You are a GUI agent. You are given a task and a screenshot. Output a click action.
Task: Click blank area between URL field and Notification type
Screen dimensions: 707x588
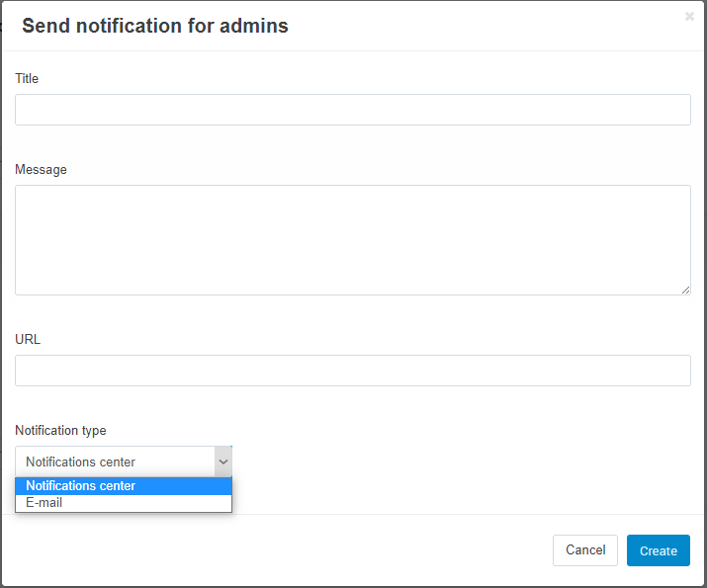(353, 404)
